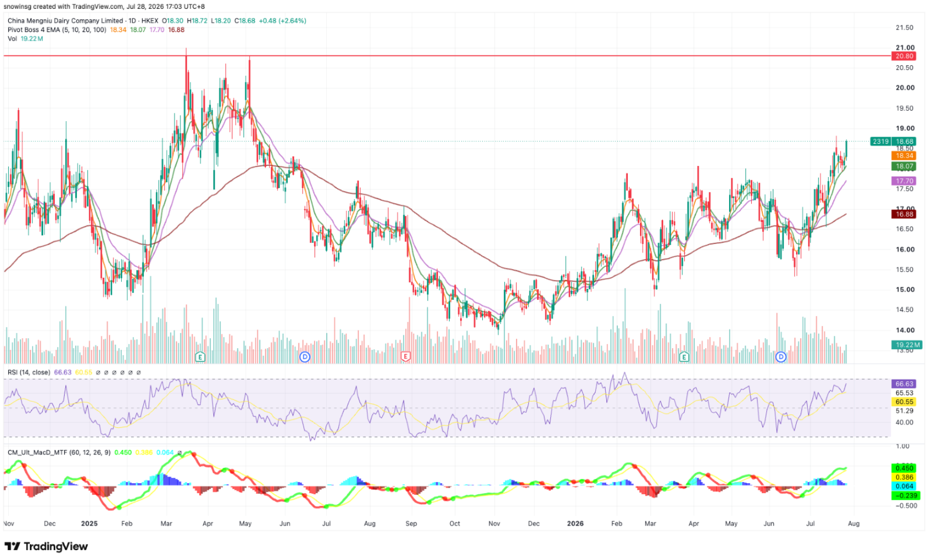Click the green 0.450 value in MACD legend
929x560 pixels.
(x=123, y=453)
